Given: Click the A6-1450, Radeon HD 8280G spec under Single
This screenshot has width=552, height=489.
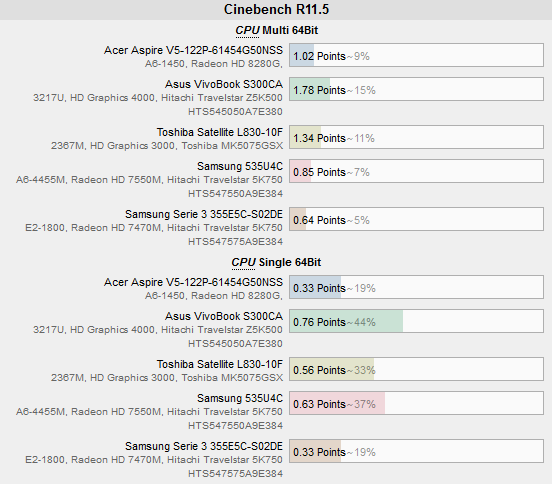Looking at the screenshot, I should 214,296.
